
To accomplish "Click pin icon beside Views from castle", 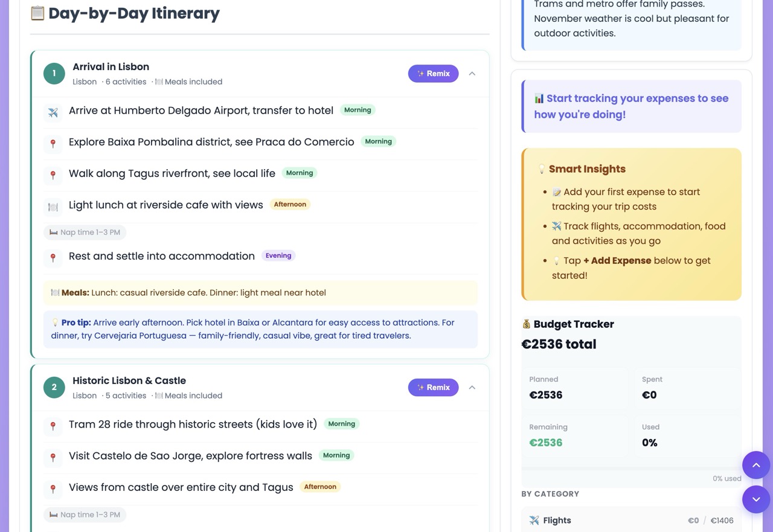I will click(53, 489).
